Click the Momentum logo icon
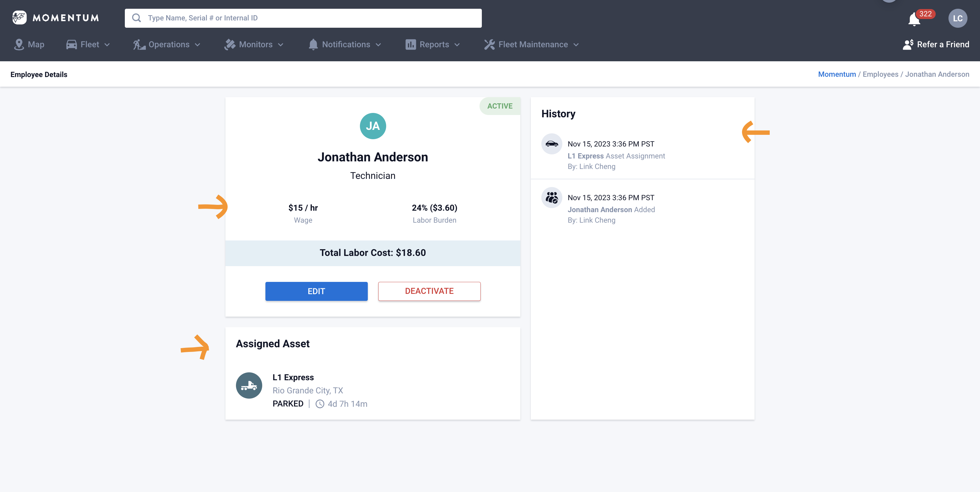 19,18
